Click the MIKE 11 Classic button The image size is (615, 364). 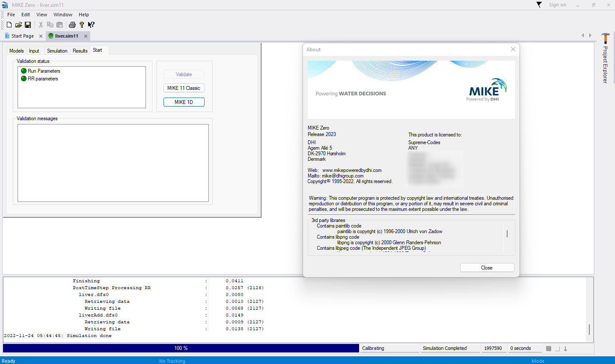point(184,88)
